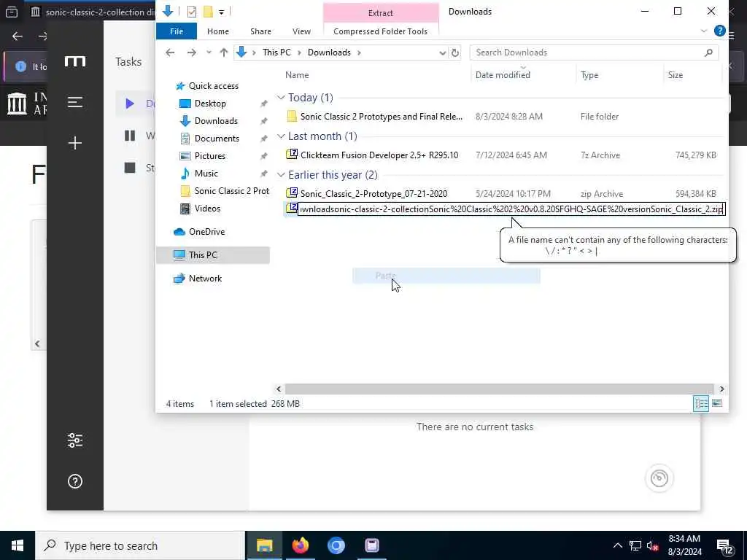747x560 pixels.
Task: Click the Downloads breadcrumb in address bar
Action: 329,52
